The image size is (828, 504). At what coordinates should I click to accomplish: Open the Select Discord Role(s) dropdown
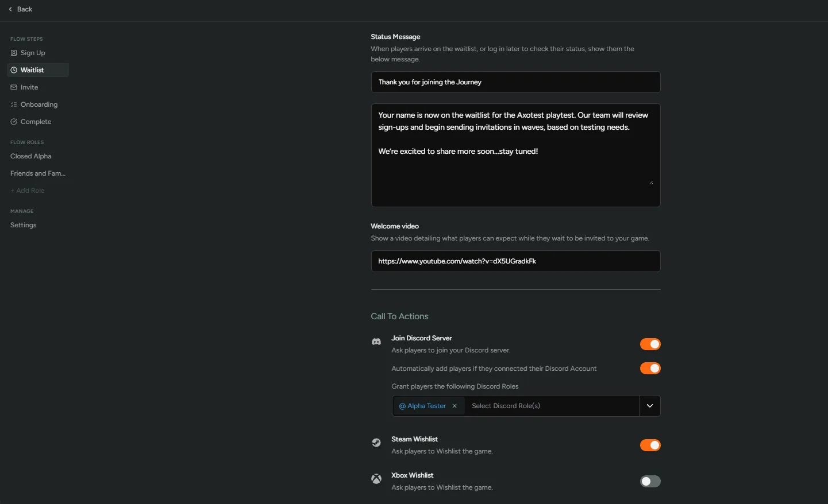pos(650,406)
